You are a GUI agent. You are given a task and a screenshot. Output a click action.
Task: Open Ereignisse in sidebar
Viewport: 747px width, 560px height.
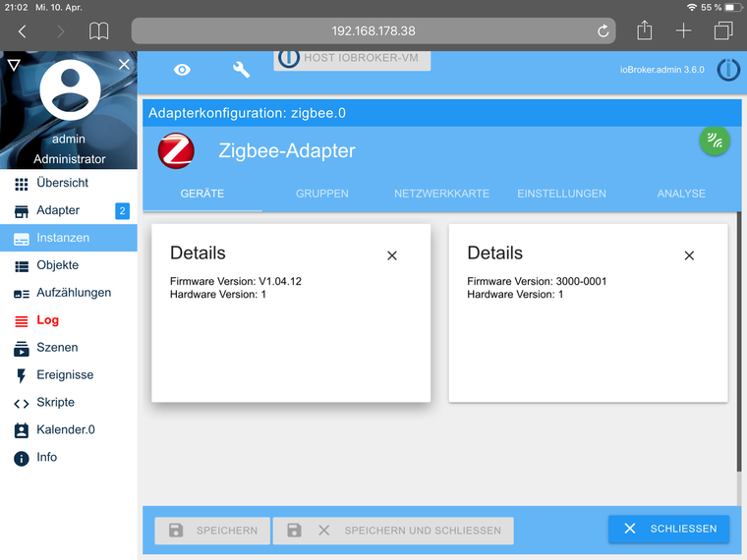coord(69,375)
